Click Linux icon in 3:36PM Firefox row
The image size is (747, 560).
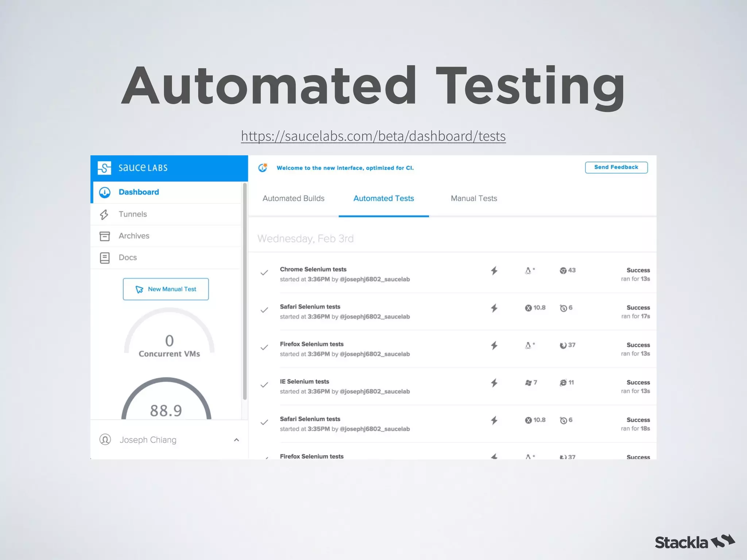coord(528,345)
